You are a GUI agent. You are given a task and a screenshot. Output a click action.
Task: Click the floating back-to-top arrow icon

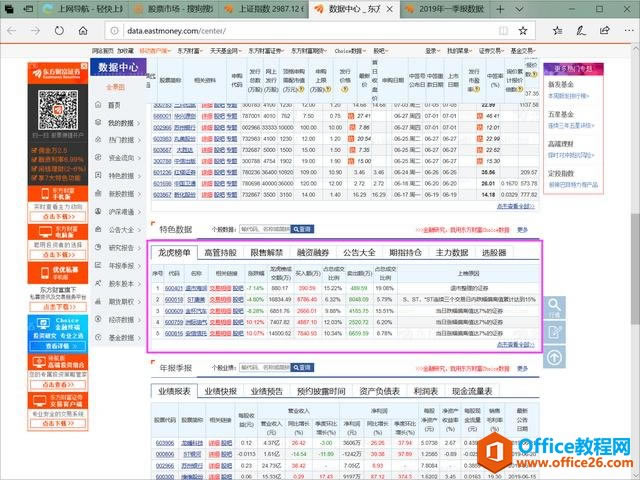click(x=554, y=358)
